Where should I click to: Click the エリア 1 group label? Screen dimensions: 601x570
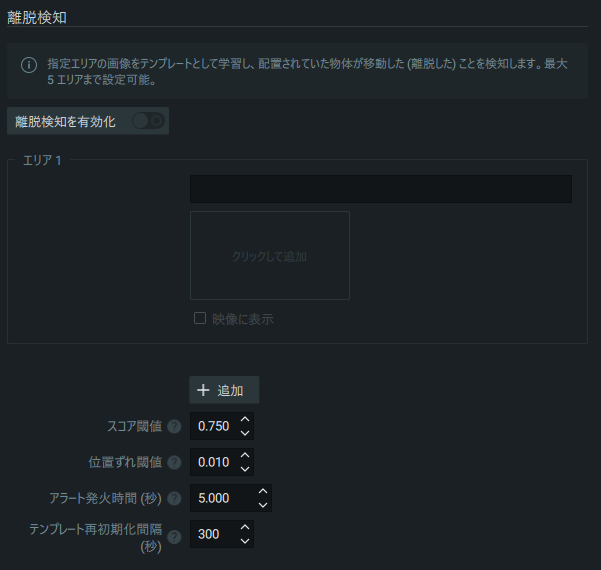click(42, 160)
